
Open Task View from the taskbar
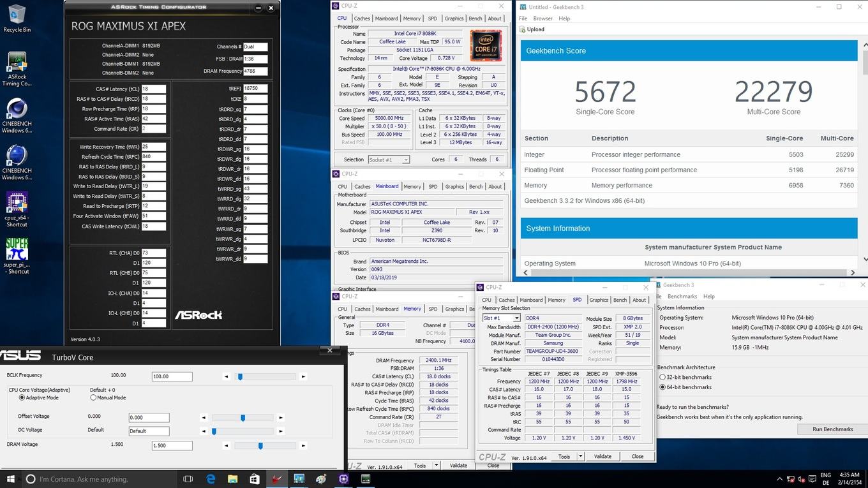(x=188, y=479)
